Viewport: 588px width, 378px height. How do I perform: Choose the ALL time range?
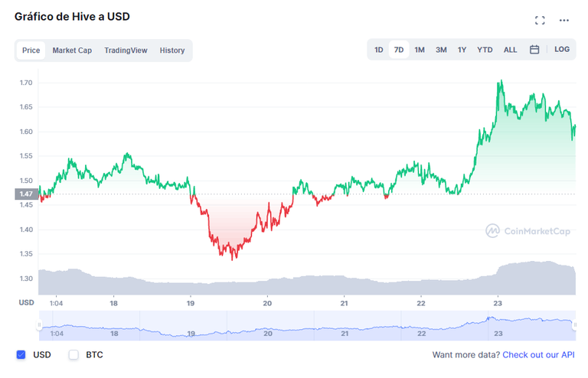point(510,50)
